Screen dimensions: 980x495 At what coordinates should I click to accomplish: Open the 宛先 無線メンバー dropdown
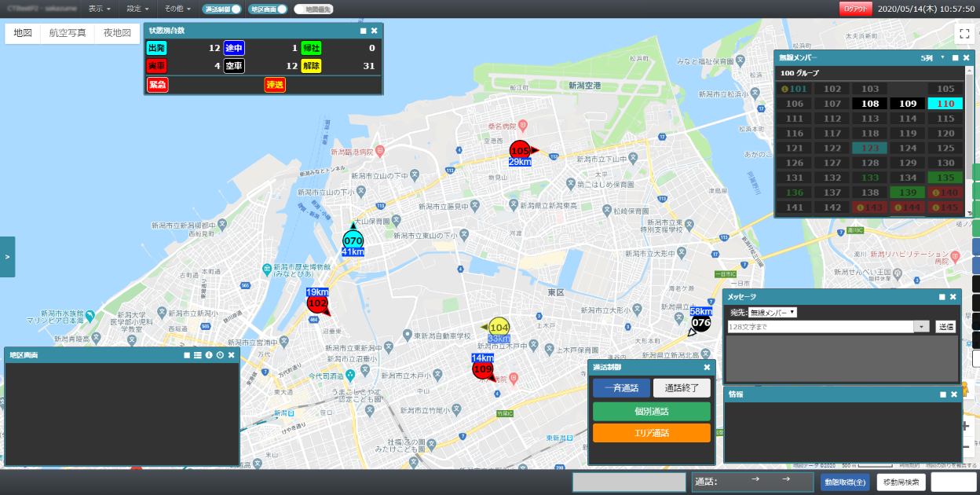[773, 312]
